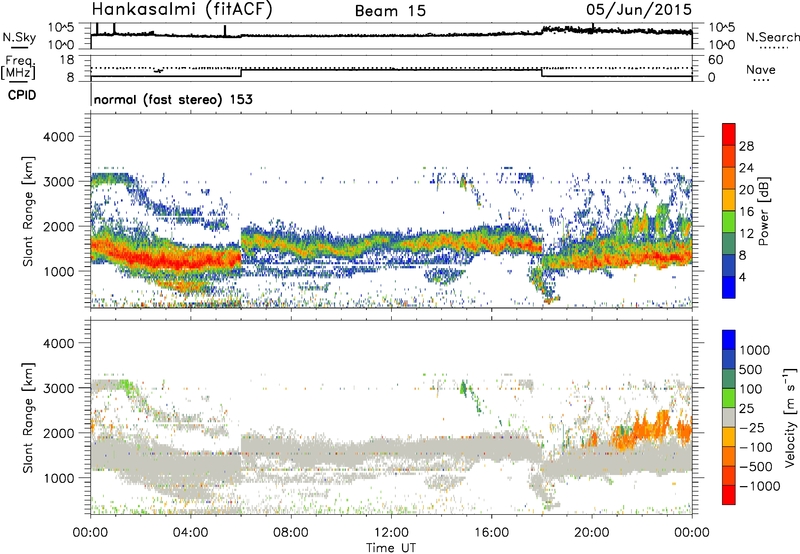Viewport: 800px width, 554px height.
Task: Click the 60 tick on Nave axis
Action: pos(715,60)
